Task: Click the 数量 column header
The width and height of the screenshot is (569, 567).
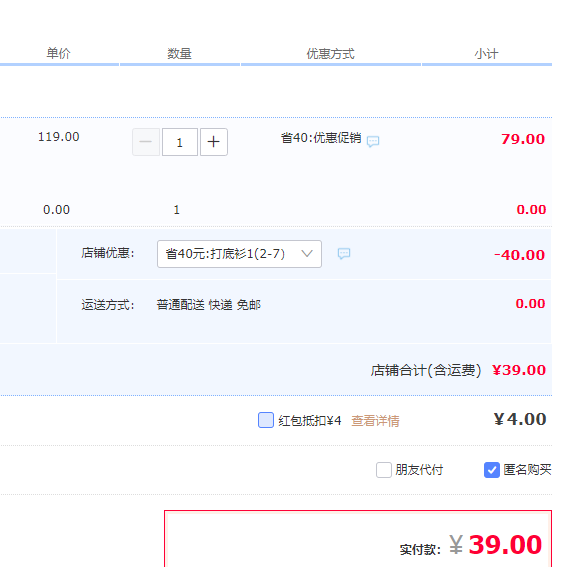Action: 179,53
